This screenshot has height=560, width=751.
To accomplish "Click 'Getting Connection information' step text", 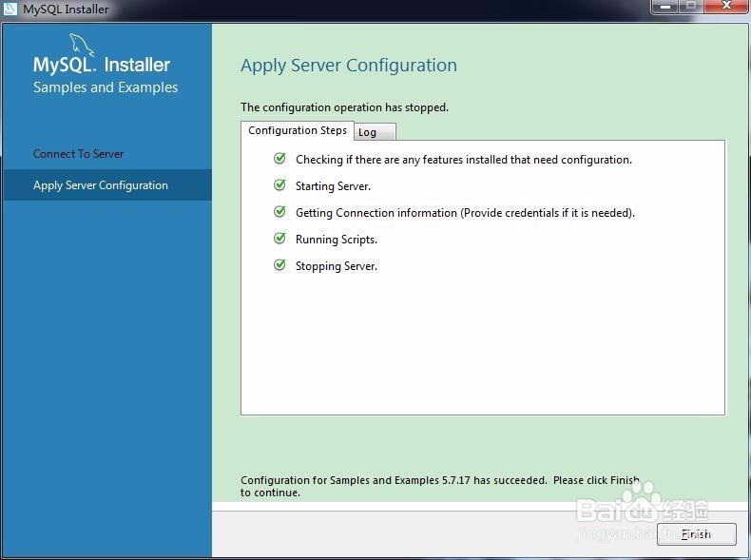I will pos(465,213).
